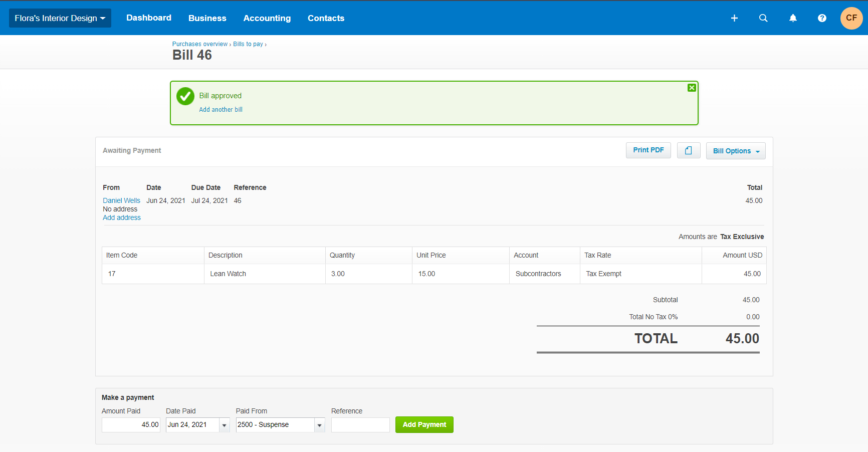Open the help question mark icon
Image resolution: width=868 pixels, height=452 pixels.
822,18
